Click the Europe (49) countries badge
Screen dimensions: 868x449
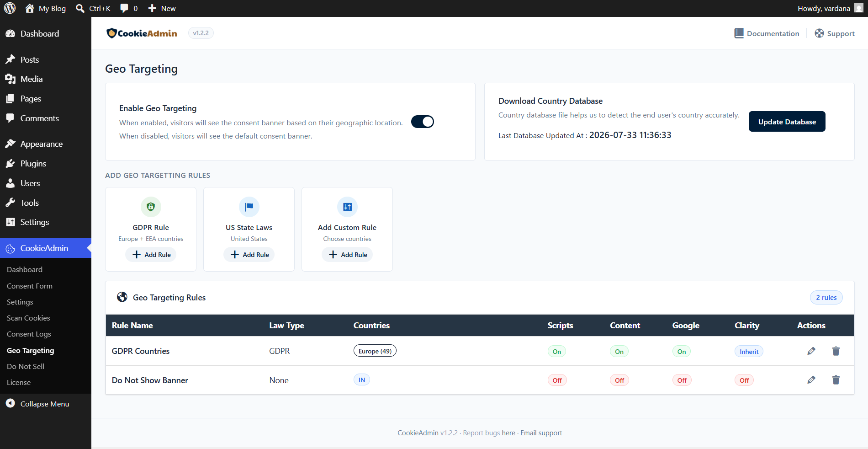375,351
